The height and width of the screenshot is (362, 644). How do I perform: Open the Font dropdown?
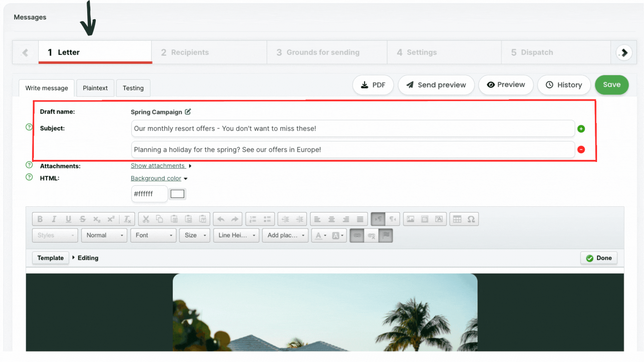coord(153,235)
